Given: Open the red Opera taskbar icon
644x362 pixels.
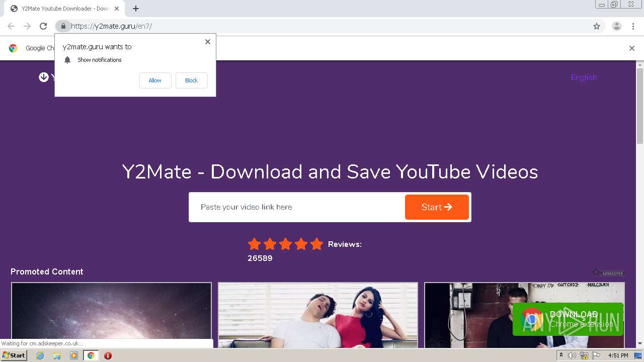Looking at the screenshot, I should click(x=108, y=355).
